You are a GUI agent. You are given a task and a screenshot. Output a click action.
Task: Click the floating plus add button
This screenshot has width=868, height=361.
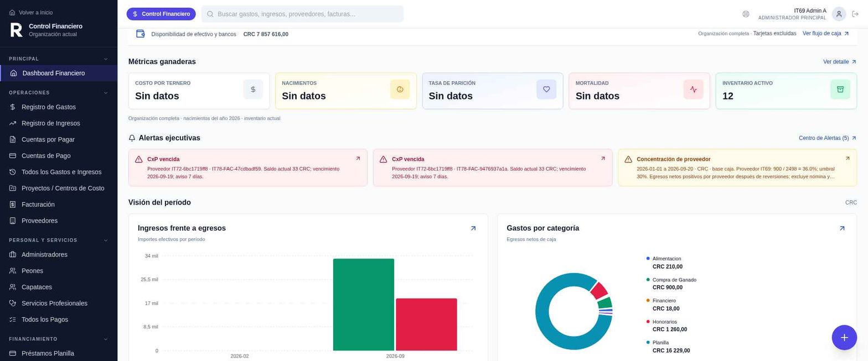pyautogui.click(x=844, y=337)
